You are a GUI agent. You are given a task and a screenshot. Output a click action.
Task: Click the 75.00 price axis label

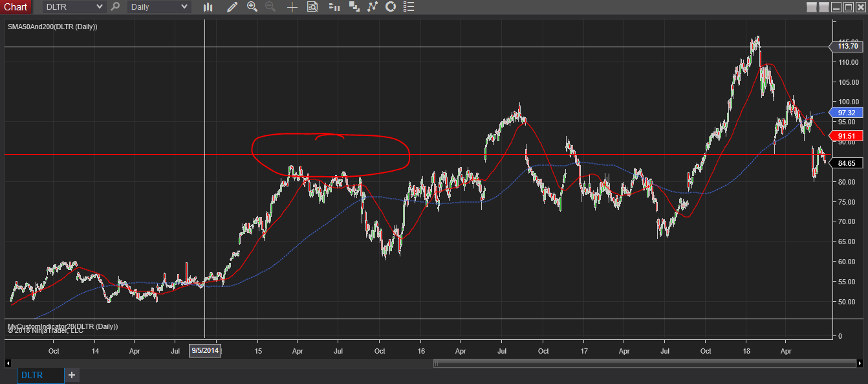click(849, 201)
